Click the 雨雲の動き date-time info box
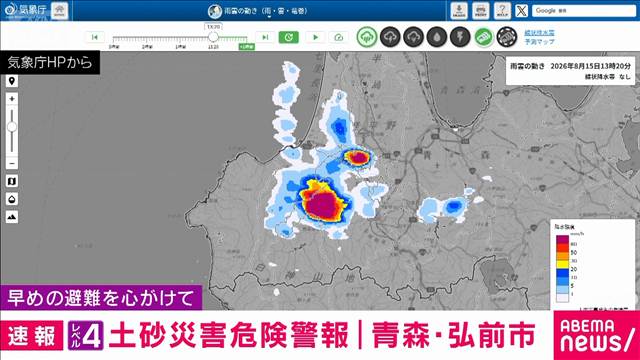 click(570, 71)
